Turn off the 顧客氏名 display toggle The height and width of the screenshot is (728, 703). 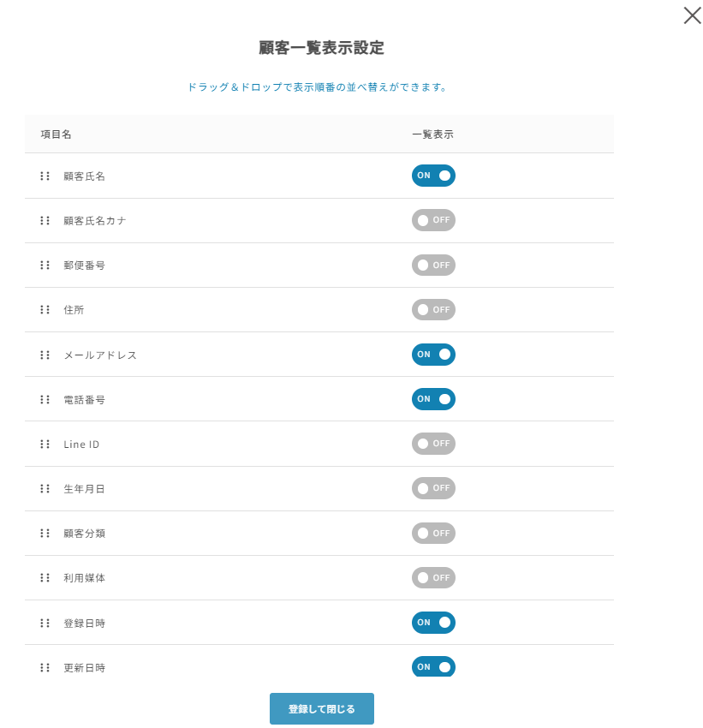(x=433, y=176)
